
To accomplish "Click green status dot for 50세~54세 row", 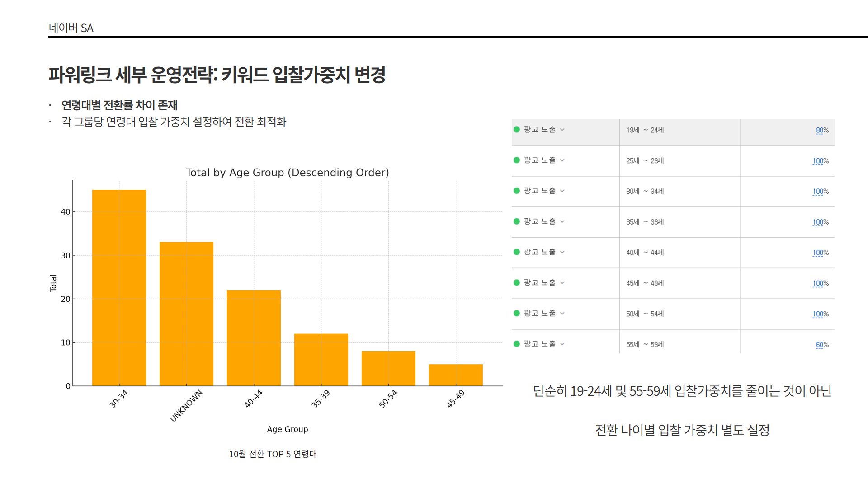I will [x=517, y=313].
